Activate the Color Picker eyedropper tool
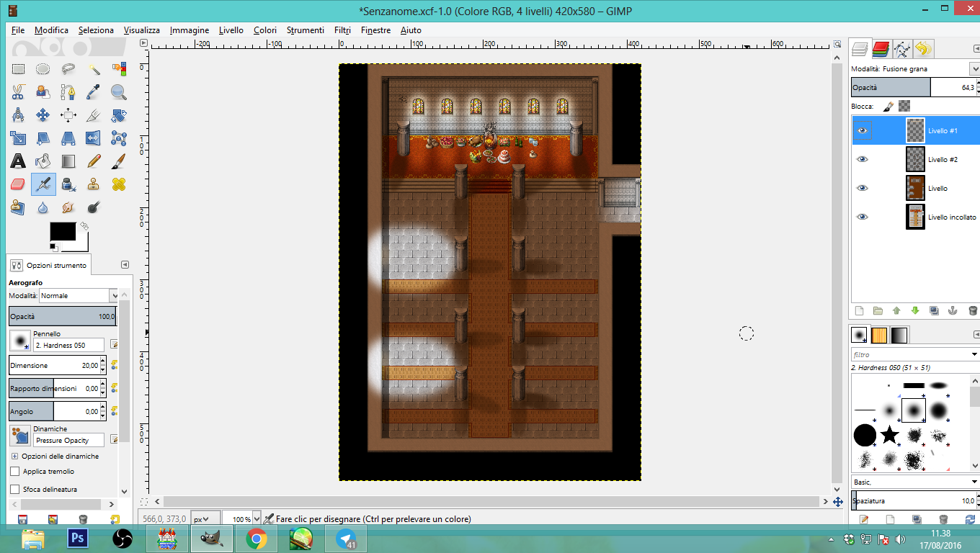The height and width of the screenshot is (553, 980). (94, 92)
